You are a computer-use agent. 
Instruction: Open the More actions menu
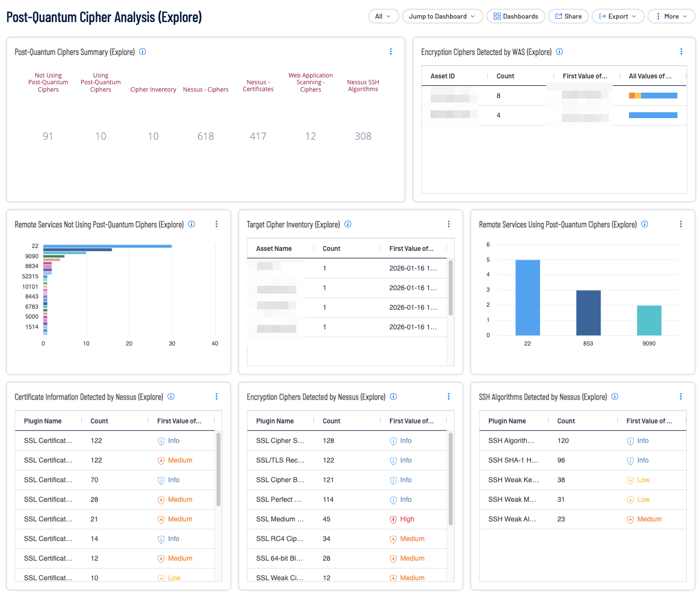pos(671,16)
